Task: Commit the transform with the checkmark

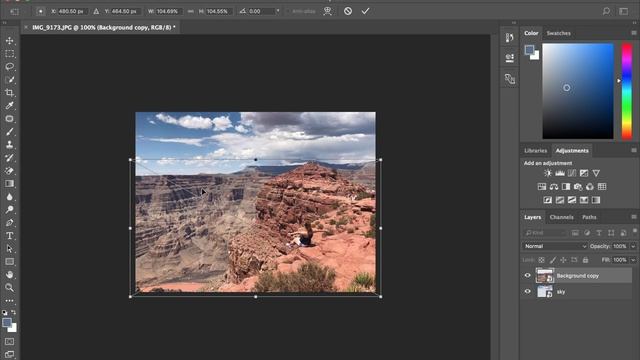Action: click(365, 11)
